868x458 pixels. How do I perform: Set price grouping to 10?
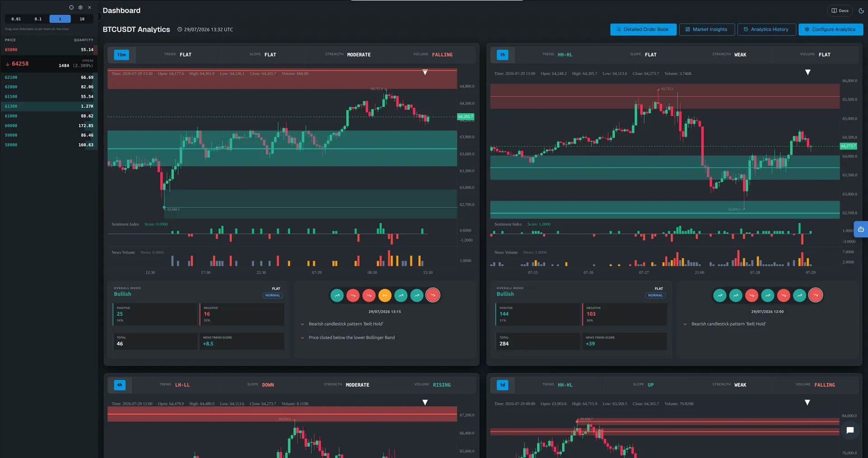tap(82, 19)
